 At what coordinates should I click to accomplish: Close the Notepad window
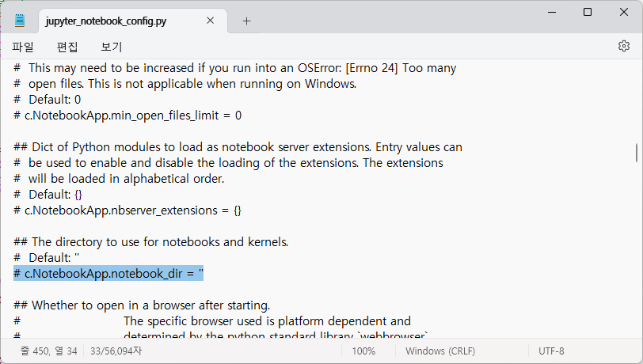coord(624,12)
